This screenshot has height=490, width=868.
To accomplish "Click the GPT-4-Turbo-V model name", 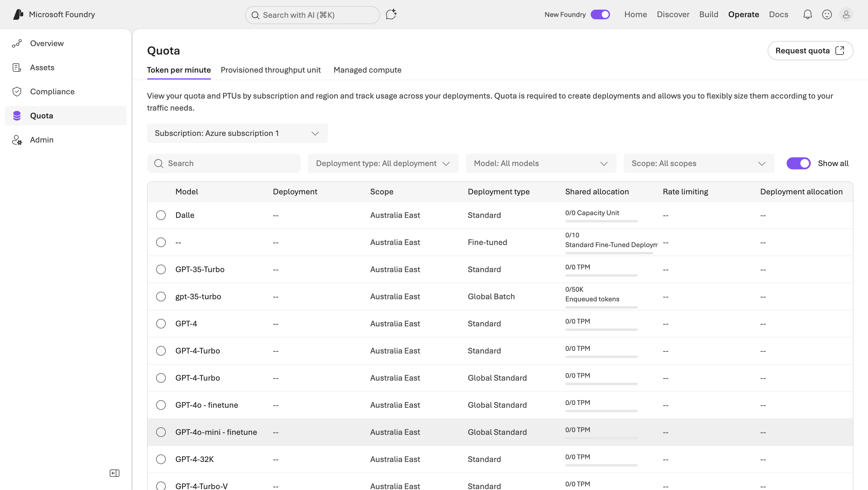I will (x=202, y=486).
